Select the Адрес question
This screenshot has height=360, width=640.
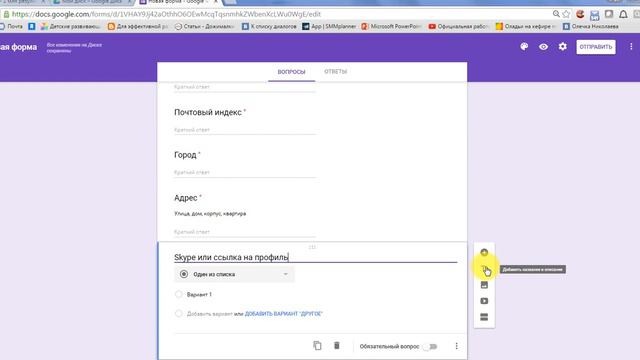(186, 198)
